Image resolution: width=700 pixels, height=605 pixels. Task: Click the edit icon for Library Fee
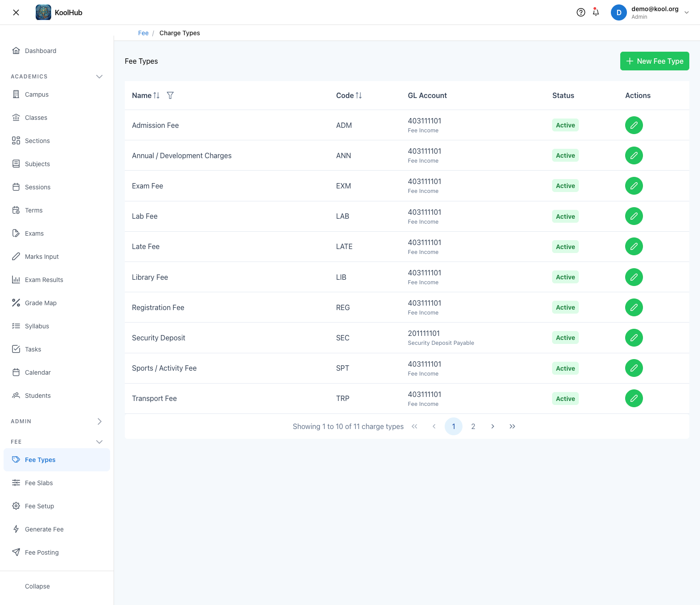634,277
